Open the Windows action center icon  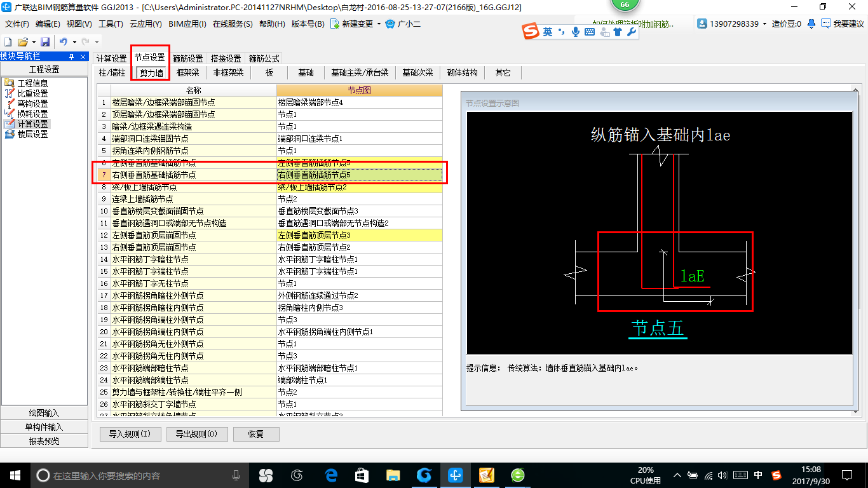click(846, 475)
